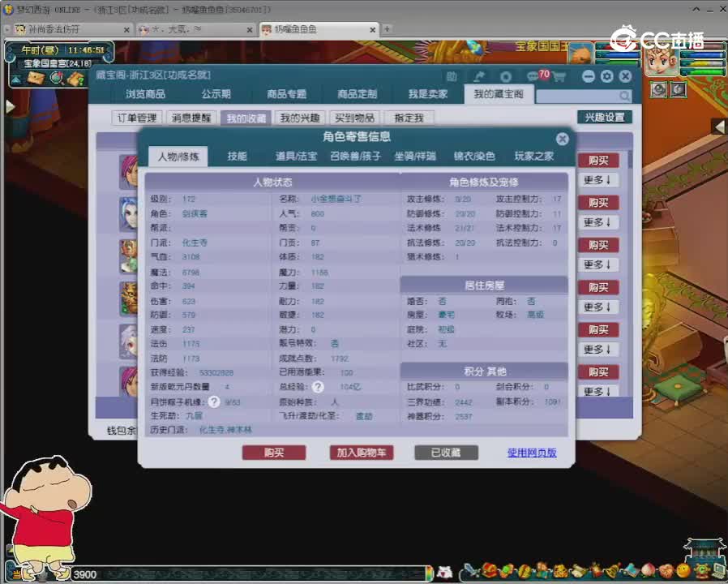The image size is (728, 584).
Task: Open the 坐骑/祥瑞 tab in the dialog
Action: click(415, 156)
